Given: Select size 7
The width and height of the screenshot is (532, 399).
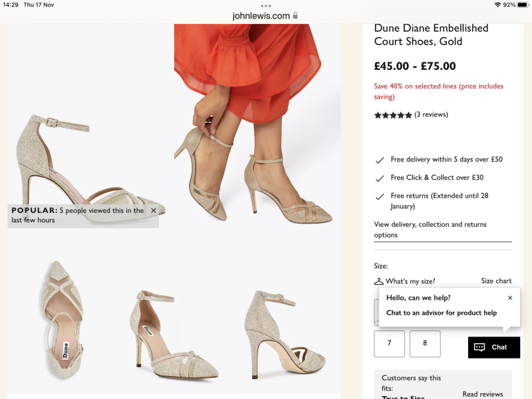Looking at the screenshot, I should [x=389, y=344].
